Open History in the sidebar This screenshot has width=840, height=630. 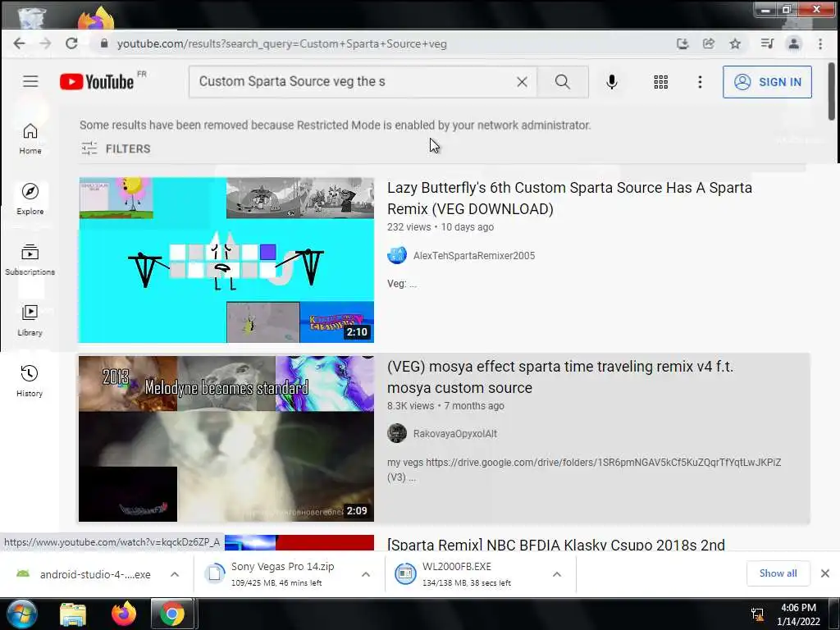(x=30, y=381)
